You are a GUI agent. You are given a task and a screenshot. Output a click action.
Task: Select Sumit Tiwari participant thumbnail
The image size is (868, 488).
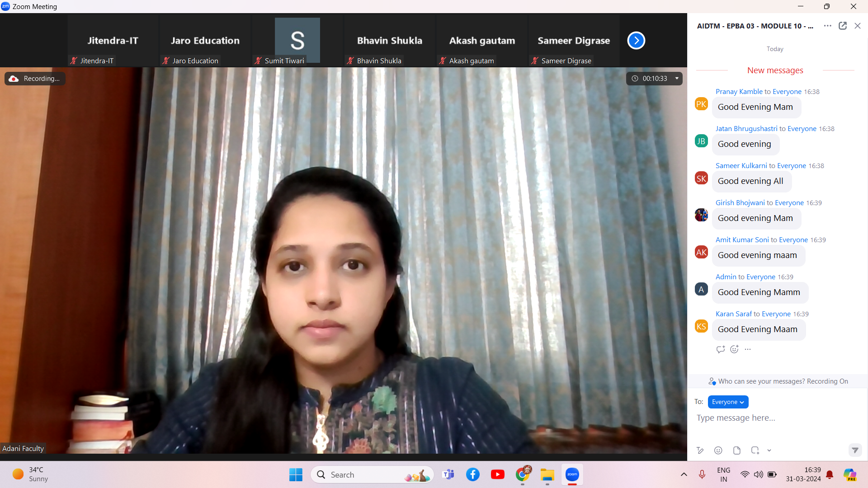297,41
